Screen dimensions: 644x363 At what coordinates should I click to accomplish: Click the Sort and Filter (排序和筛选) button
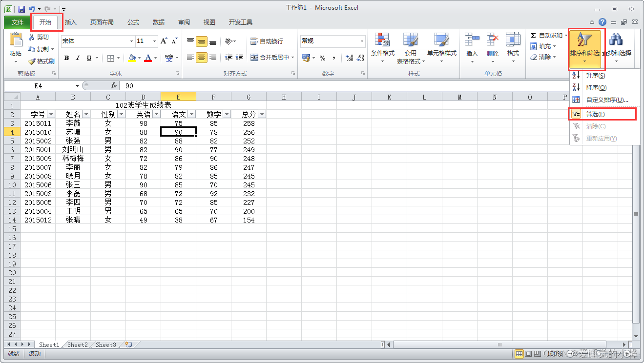click(x=585, y=48)
